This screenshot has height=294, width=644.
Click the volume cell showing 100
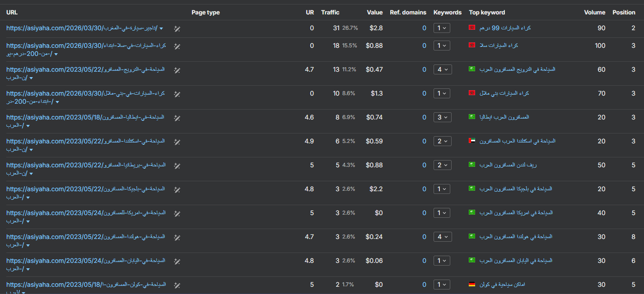pyautogui.click(x=600, y=46)
